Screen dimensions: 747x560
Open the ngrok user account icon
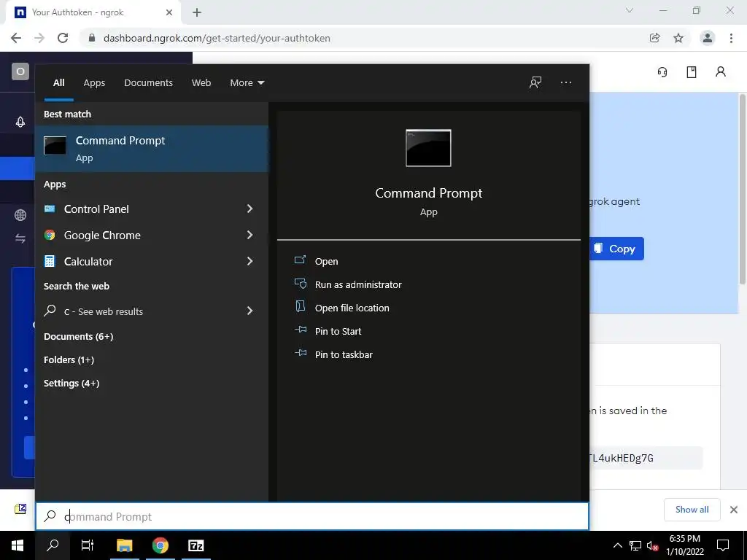[x=720, y=72]
